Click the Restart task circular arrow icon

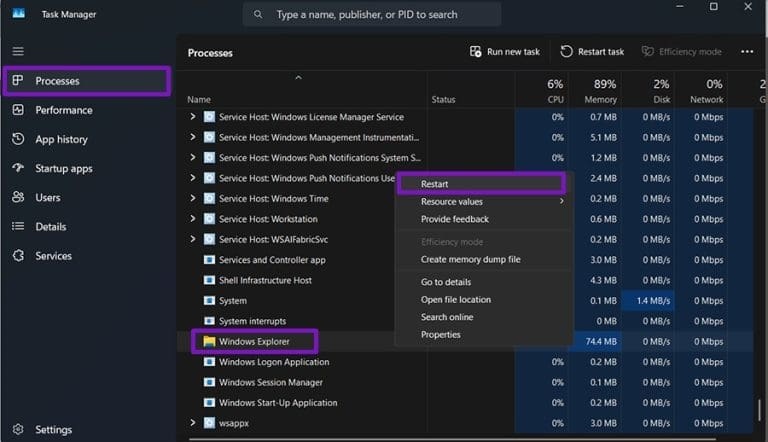click(566, 51)
